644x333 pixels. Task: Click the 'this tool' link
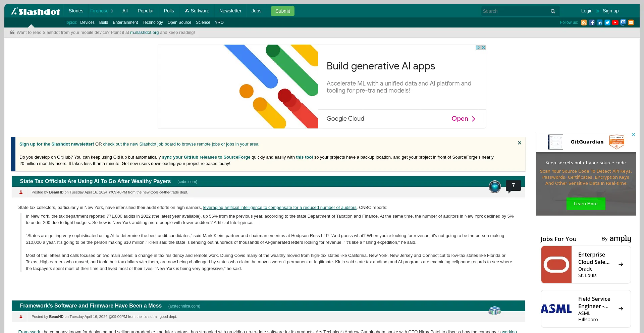click(304, 157)
